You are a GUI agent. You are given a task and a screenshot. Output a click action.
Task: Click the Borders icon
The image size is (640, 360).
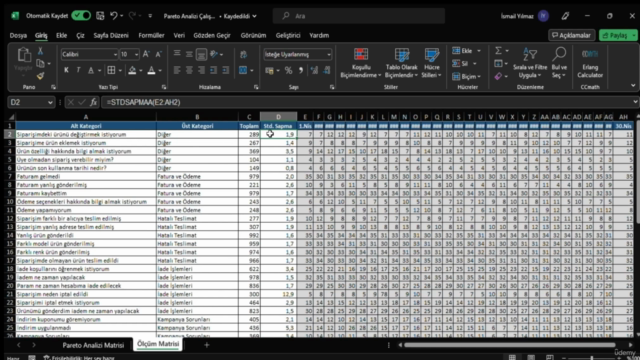[111, 70]
